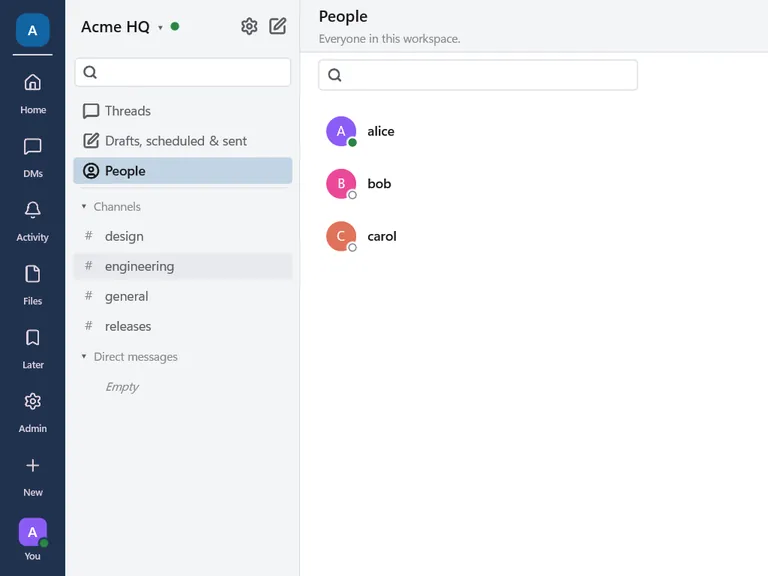This screenshot has height=576, width=768.
Task: Open workspace settings gear next to Acme HQ
Action: click(249, 26)
